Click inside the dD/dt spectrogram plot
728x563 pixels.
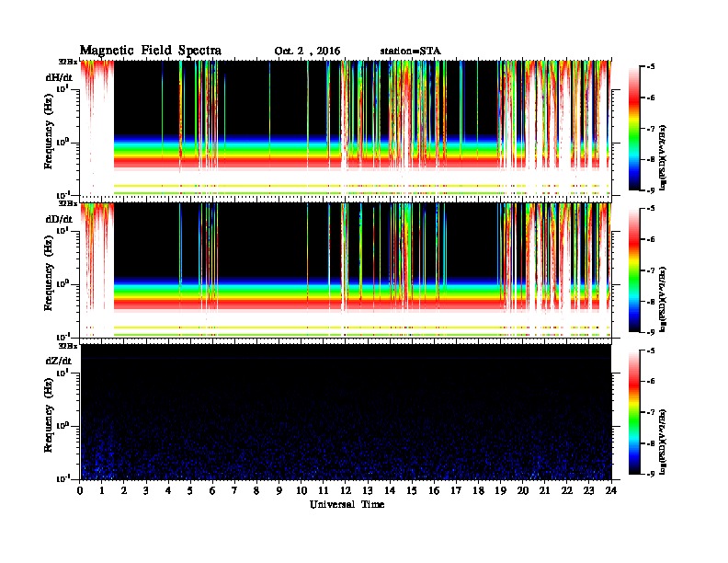347,270
